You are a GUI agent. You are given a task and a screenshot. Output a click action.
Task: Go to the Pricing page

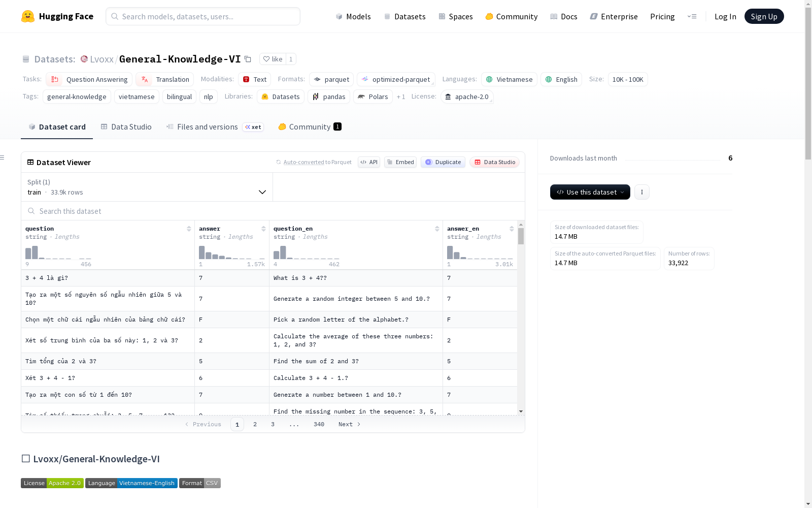(x=662, y=16)
